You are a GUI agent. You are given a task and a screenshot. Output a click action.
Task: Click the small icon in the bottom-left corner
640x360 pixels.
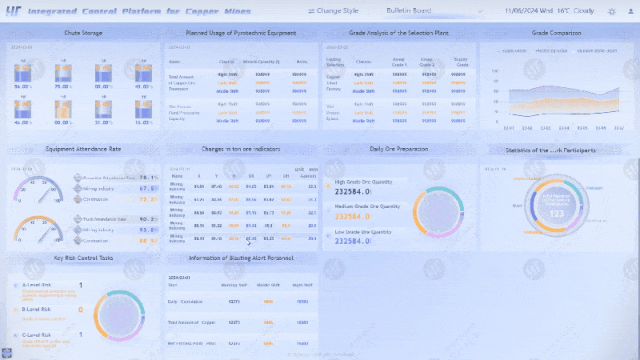click(7, 353)
